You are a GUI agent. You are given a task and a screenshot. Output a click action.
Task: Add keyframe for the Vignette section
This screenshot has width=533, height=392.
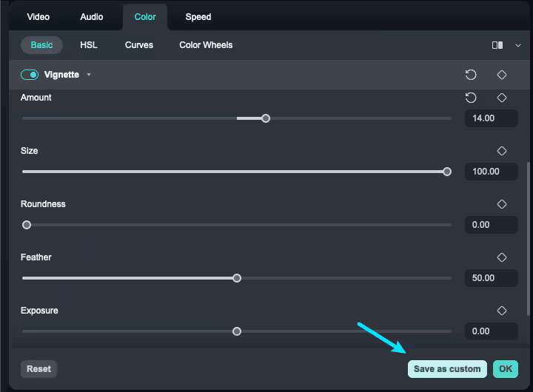(x=502, y=75)
